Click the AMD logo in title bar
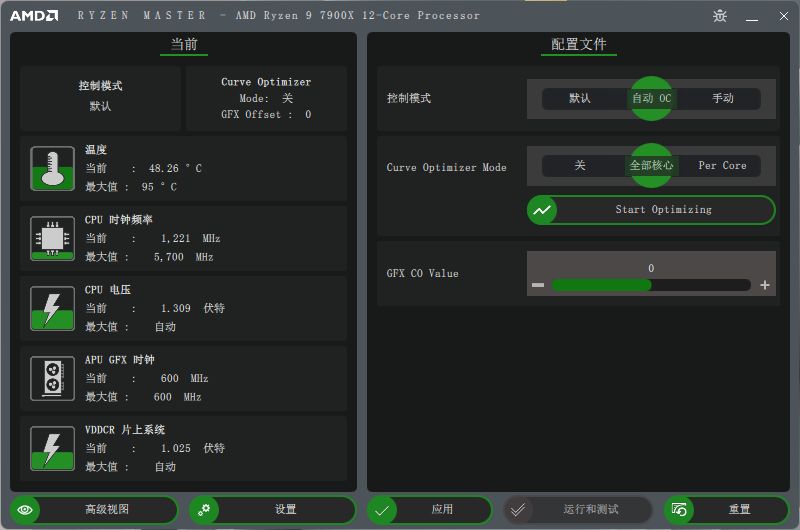This screenshot has height=530, width=800. point(34,16)
